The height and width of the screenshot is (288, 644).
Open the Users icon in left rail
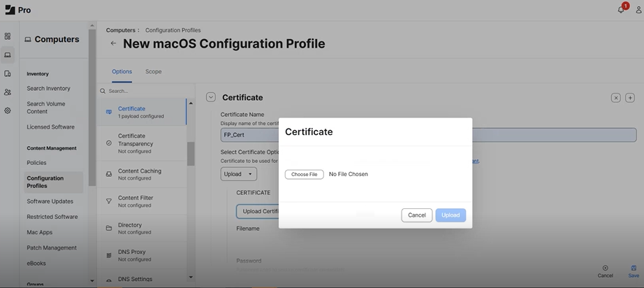[8, 92]
